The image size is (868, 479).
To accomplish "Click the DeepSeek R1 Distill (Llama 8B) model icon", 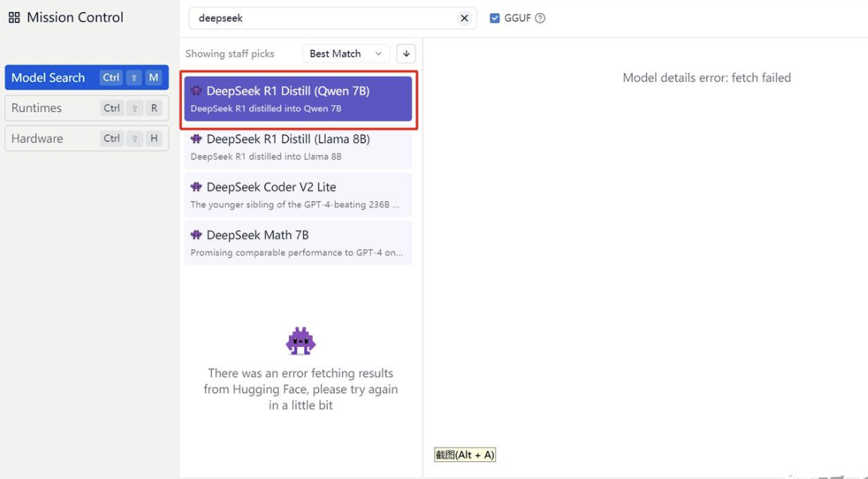I will pos(196,139).
